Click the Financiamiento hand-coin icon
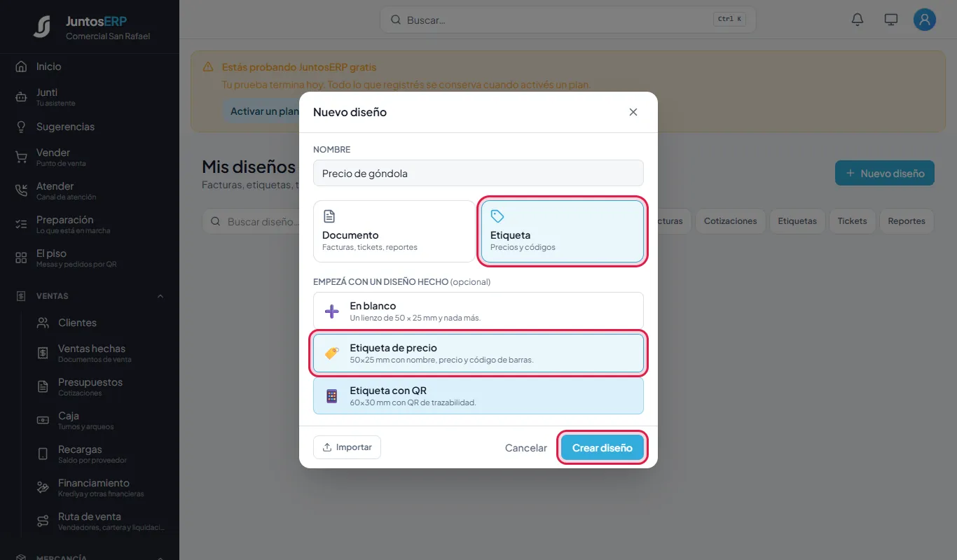 tap(43, 488)
